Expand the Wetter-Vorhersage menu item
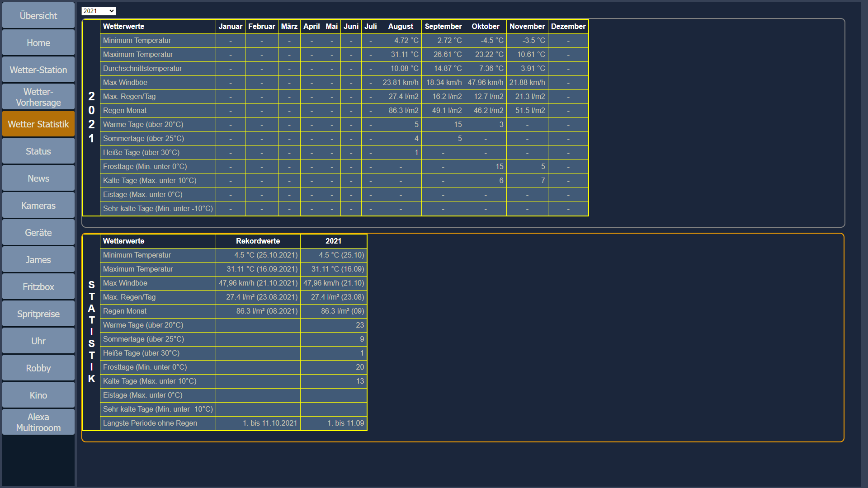The width and height of the screenshot is (868, 488). pos(39,97)
